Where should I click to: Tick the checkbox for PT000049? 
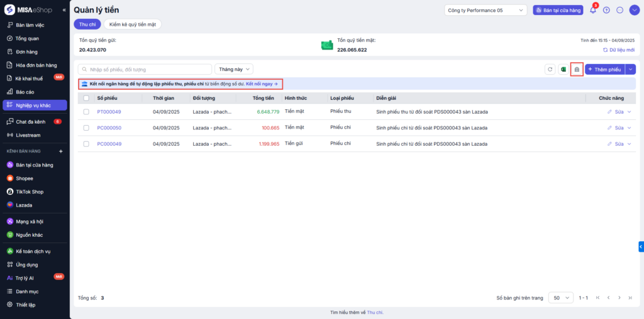tap(86, 112)
